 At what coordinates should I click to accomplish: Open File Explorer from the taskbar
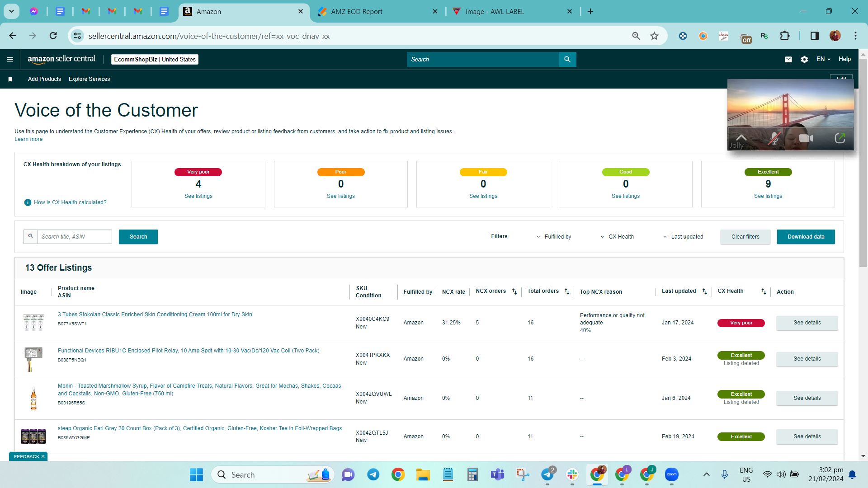pos(423,474)
